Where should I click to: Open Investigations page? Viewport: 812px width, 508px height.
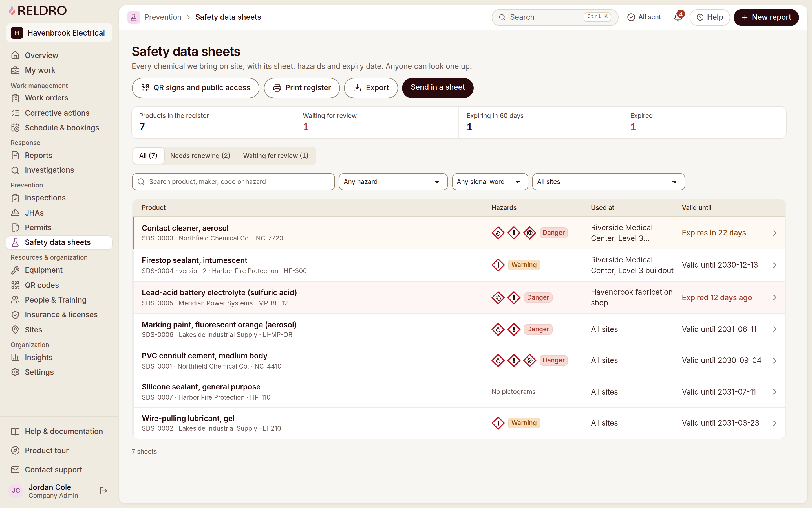pos(59,170)
